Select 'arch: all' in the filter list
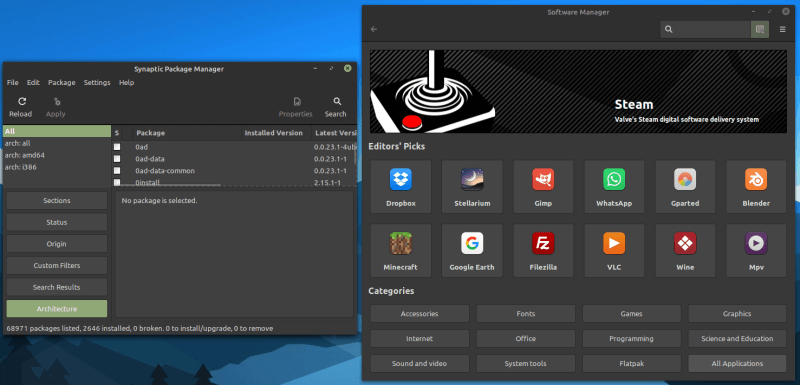Viewport: 800px width, 385px height. pyautogui.click(x=57, y=143)
